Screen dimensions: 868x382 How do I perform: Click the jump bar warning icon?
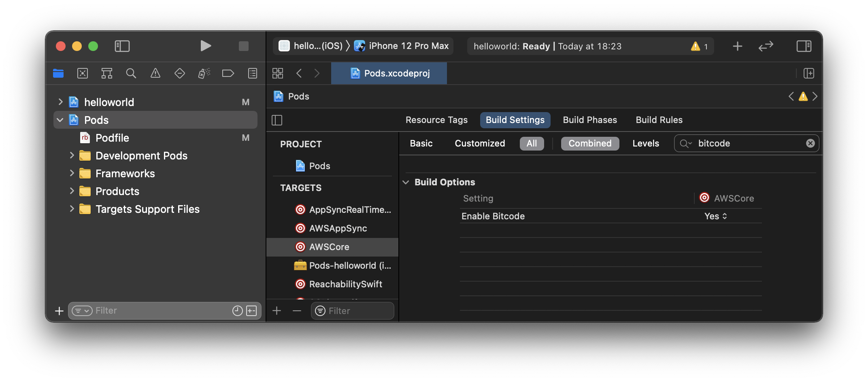click(803, 96)
